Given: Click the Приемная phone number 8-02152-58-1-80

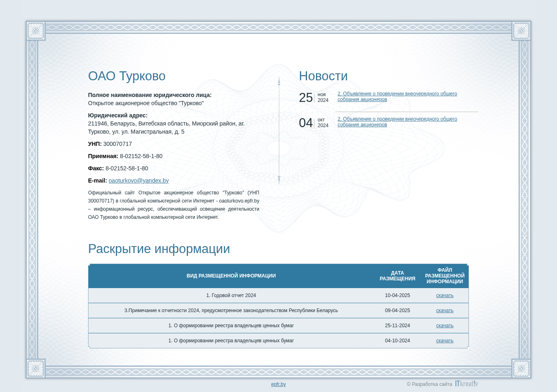Looking at the screenshot, I should pyautogui.click(x=141, y=156).
